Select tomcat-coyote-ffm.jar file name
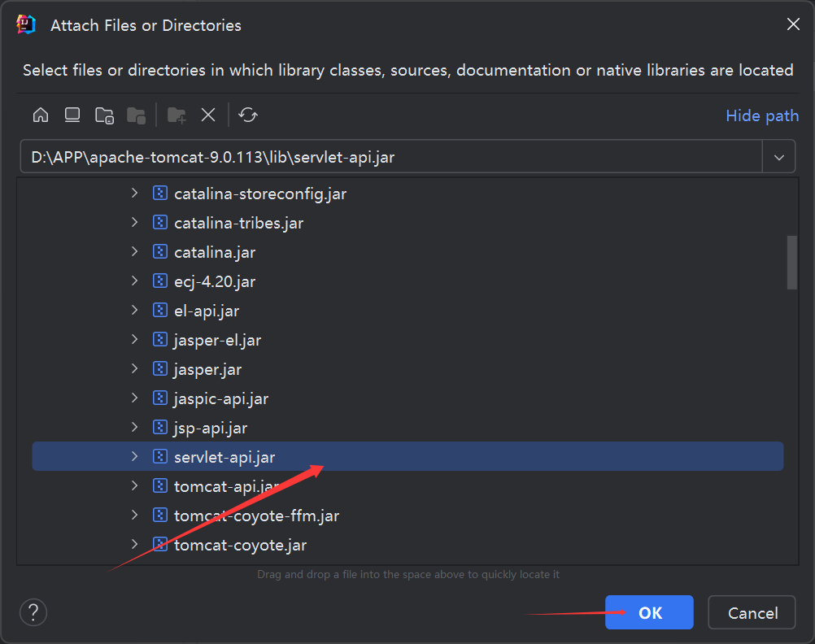 pos(256,516)
